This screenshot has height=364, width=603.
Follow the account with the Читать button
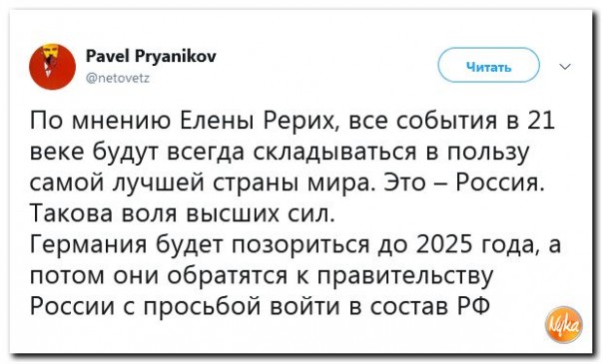(x=489, y=65)
